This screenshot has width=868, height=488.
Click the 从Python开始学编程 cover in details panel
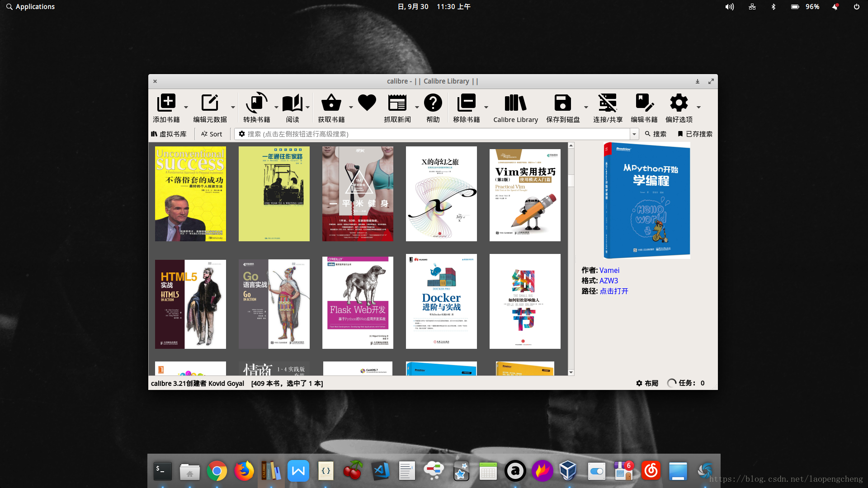pyautogui.click(x=647, y=200)
